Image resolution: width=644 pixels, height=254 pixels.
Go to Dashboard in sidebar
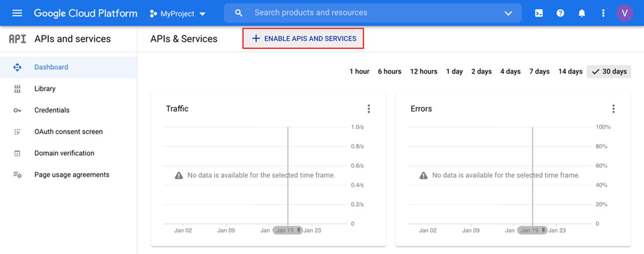point(68,67)
